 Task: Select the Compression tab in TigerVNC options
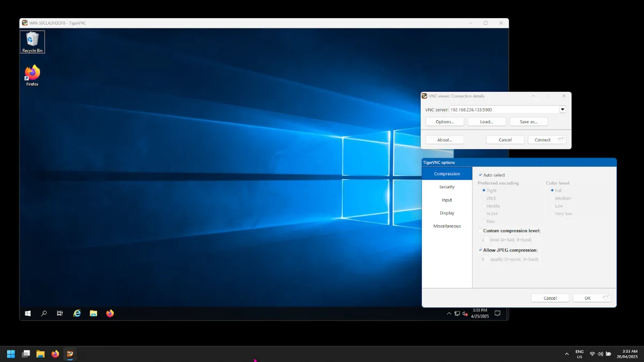447,174
